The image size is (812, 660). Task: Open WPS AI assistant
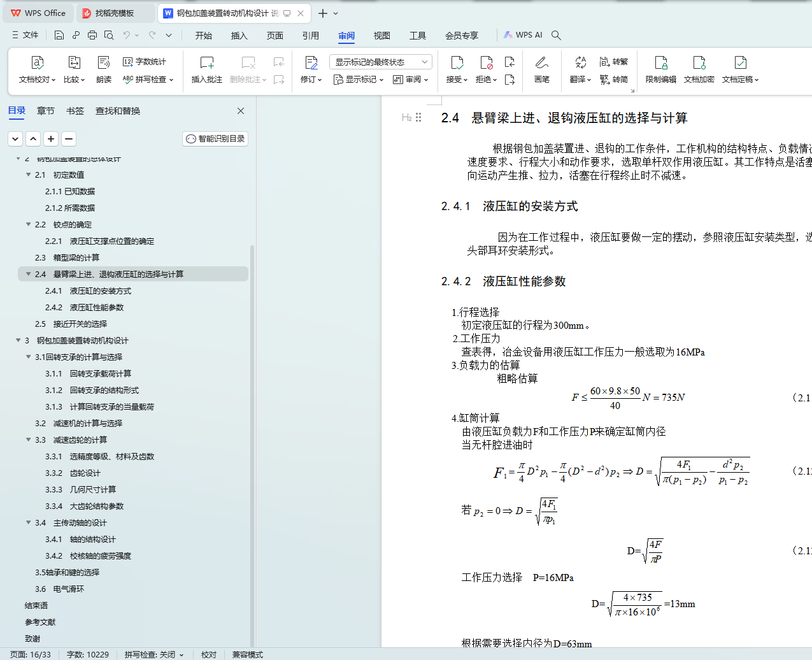tap(523, 35)
